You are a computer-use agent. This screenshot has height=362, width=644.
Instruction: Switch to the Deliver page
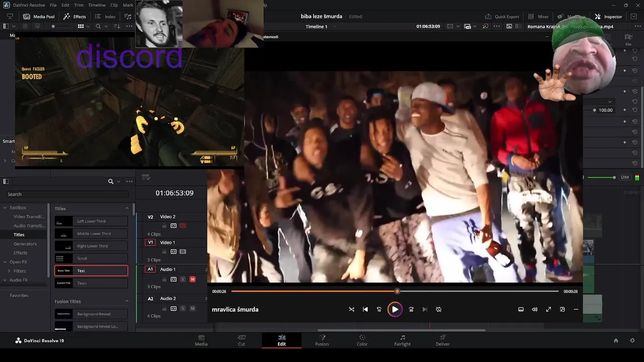[443, 340]
